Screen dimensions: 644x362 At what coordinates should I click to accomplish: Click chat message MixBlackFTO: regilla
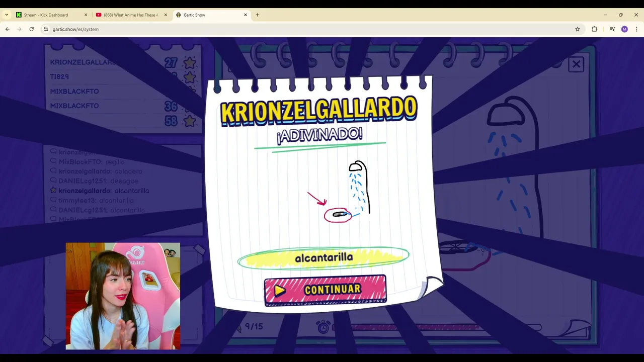click(92, 162)
